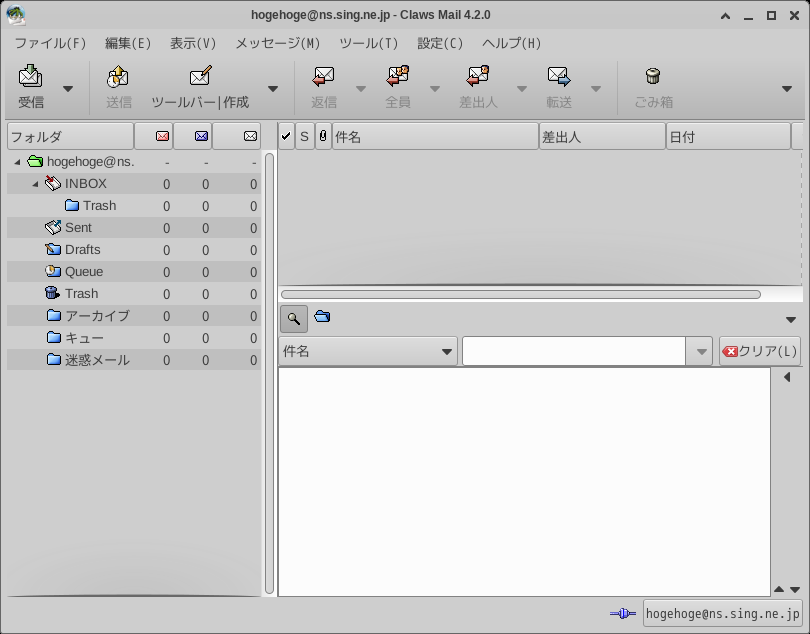The height and width of the screenshot is (634, 810).
Task: Select the INBOX folder
Action: 134,184
